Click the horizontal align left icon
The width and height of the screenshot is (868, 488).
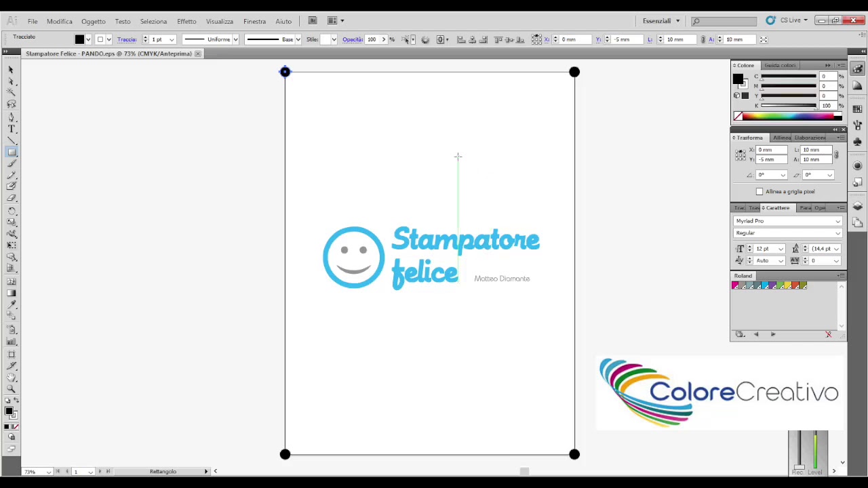[x=461, y=40]
